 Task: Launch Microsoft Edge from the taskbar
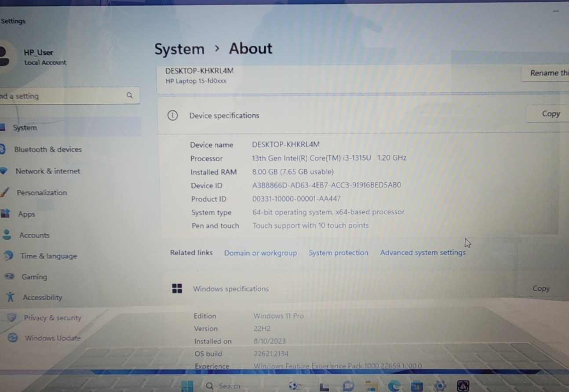pos(394,386)
